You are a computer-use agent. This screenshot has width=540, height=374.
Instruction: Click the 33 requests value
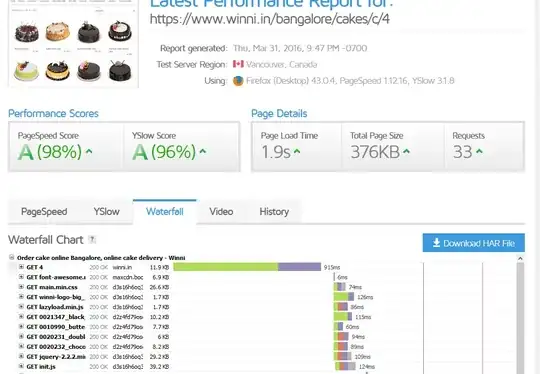(463, 152)
